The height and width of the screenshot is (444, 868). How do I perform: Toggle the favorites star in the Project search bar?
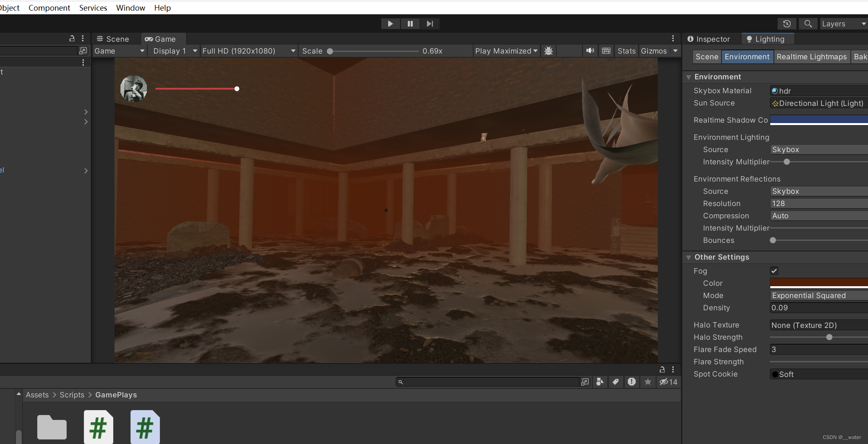pyautogui.click(x=648, y=382)
